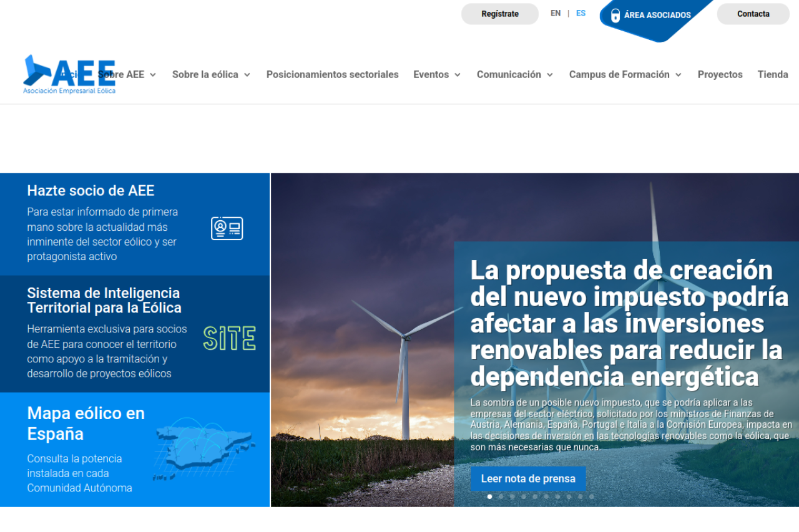Open the Tienda menu item
Screen dimensions: 799x532
click(x=772, y=75)
